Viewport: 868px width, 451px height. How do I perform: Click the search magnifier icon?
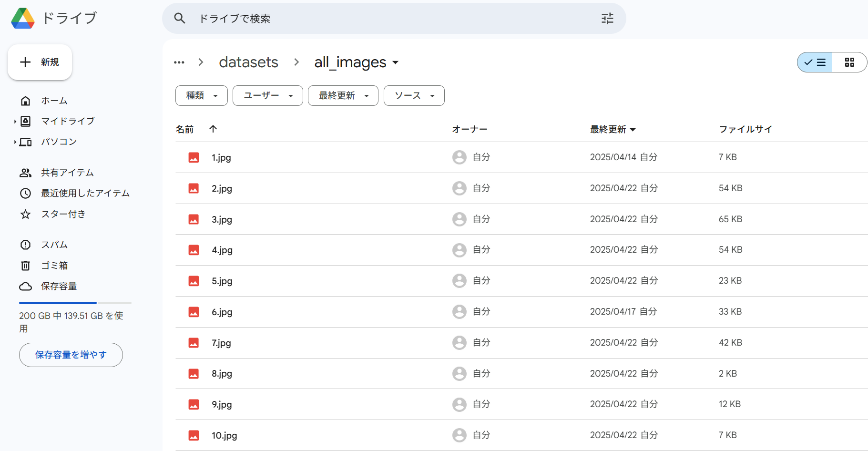click(180, 18)
